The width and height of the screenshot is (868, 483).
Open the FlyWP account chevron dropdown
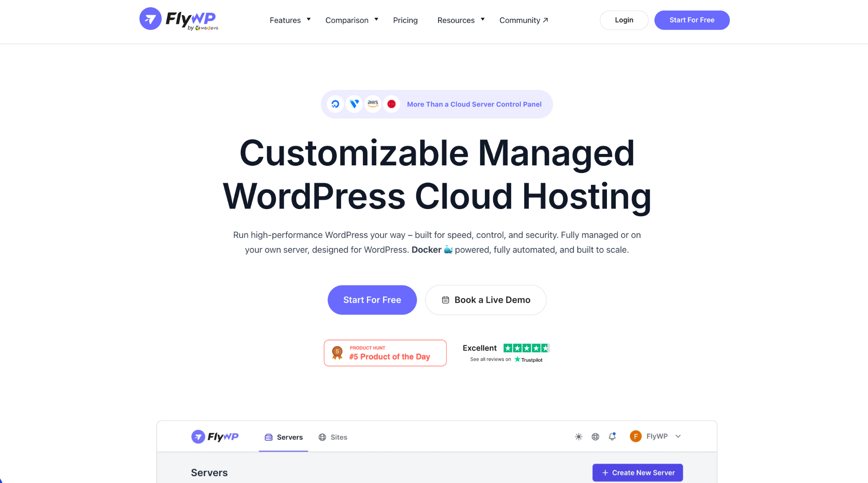click(x=678, y=436)
